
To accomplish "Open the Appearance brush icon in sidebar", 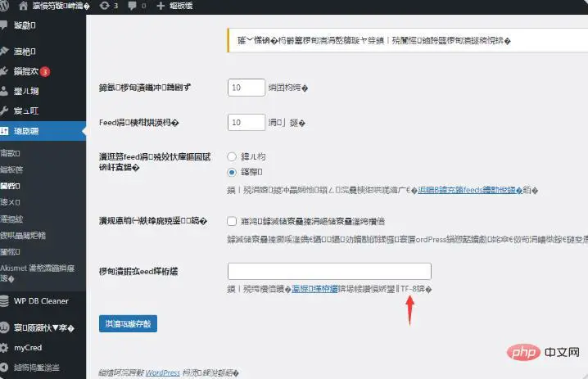I will tap(4, 51).
